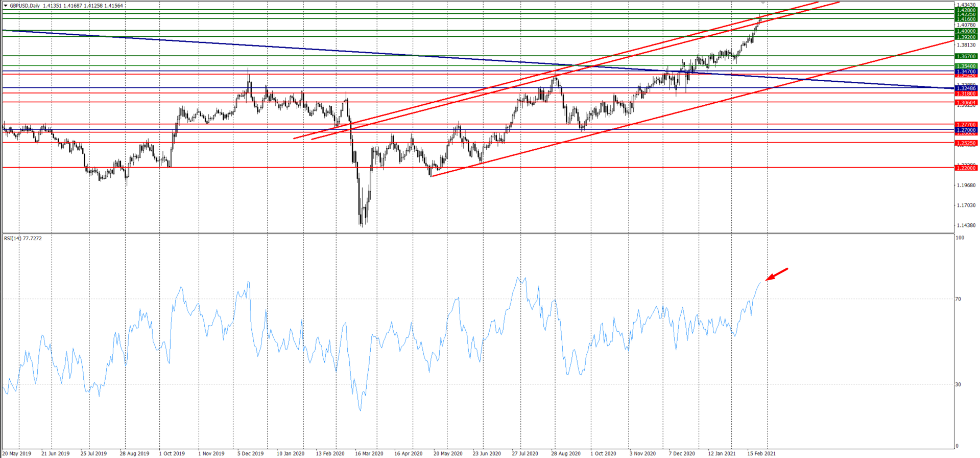Click the RSI 30 level scale label
Image resolution: width=980 pixels, height=458 pixels.
(959, 384)
